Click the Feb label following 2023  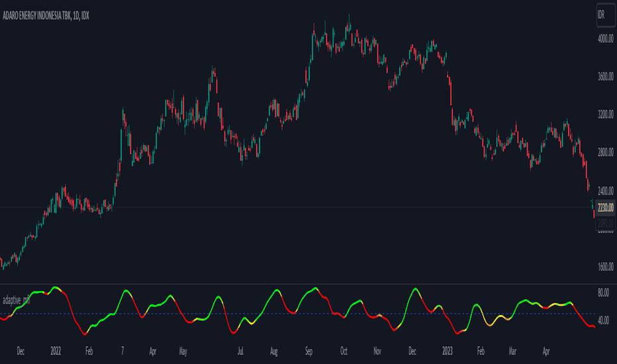[481, 351]
